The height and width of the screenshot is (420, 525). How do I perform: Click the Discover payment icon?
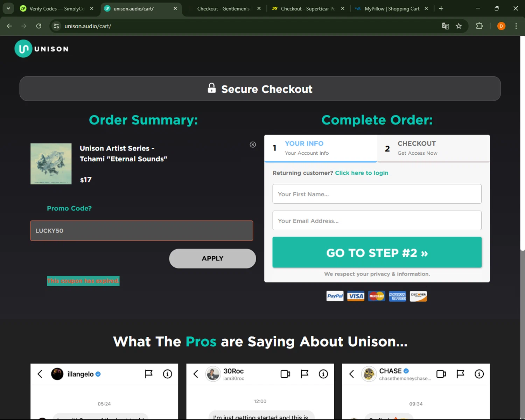[x=418, y=296]
